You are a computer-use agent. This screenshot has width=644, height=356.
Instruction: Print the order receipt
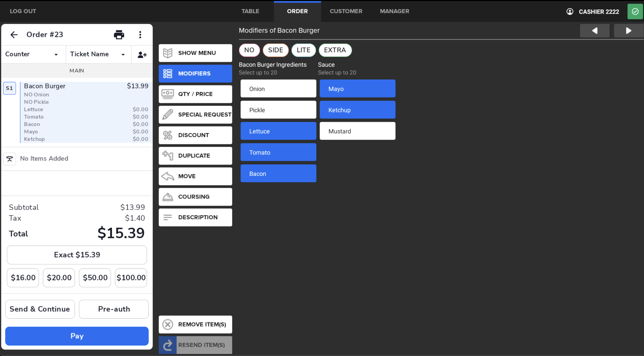coord(119,34)
